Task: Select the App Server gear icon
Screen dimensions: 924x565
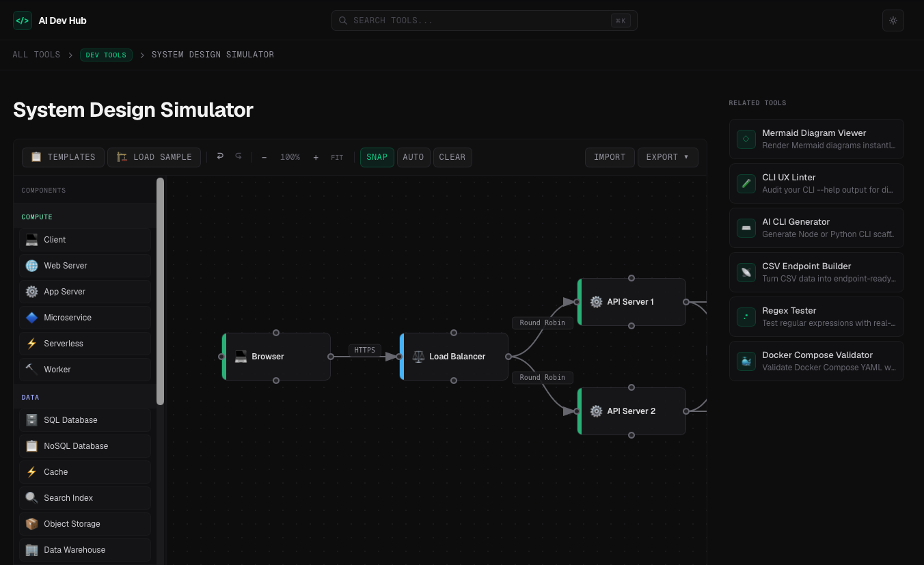Action: [x=31, y=292]
